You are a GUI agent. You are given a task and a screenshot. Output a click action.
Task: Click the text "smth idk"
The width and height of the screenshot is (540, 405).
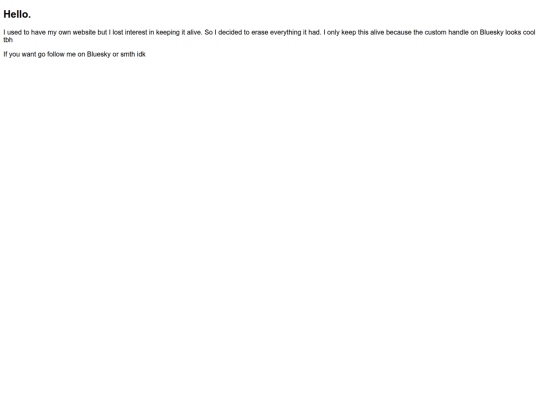click(133, 54)
